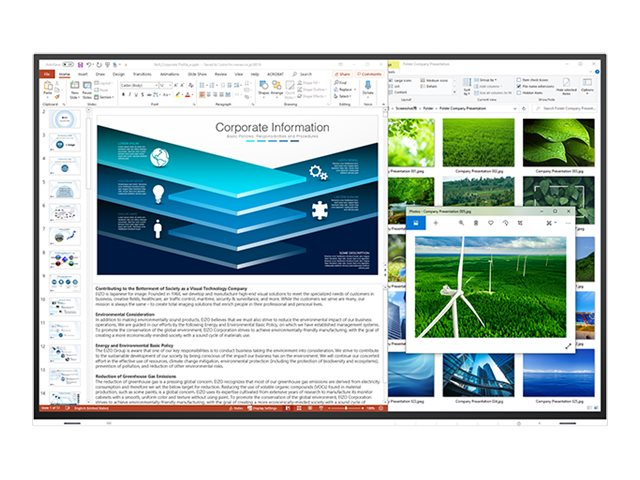Switch to the Transitions ribbon tab
640x480 pixels.
click(141, 74)
